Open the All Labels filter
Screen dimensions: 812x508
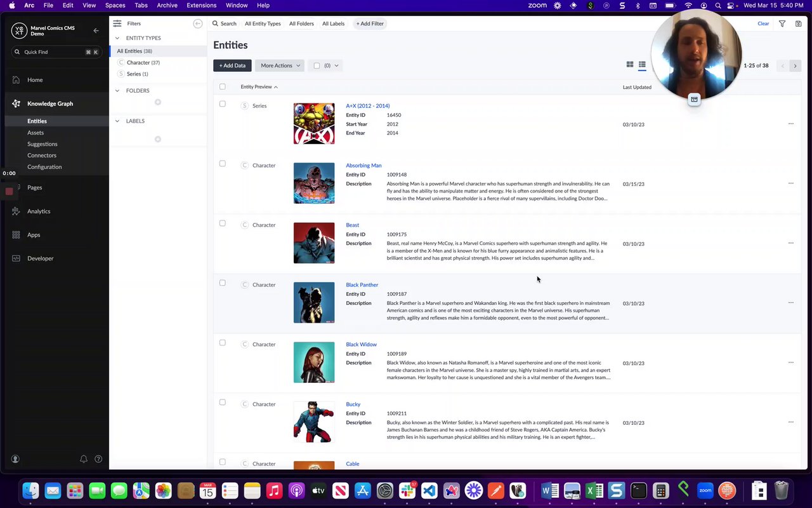click(333, 23)
